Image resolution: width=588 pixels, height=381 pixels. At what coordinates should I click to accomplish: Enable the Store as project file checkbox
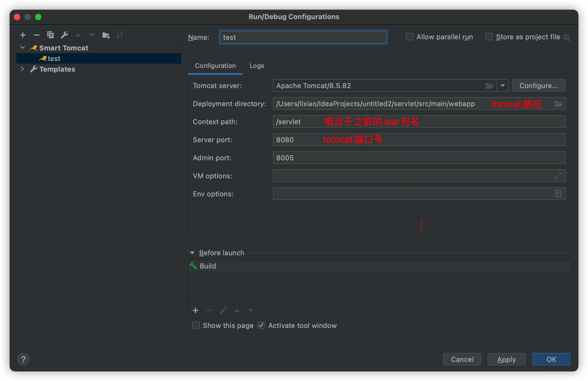(489, 37)
